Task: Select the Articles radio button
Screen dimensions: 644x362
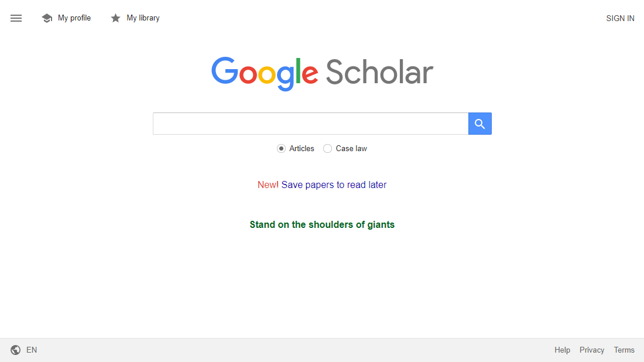Action: pyautogui.click(x=282, y=148)
